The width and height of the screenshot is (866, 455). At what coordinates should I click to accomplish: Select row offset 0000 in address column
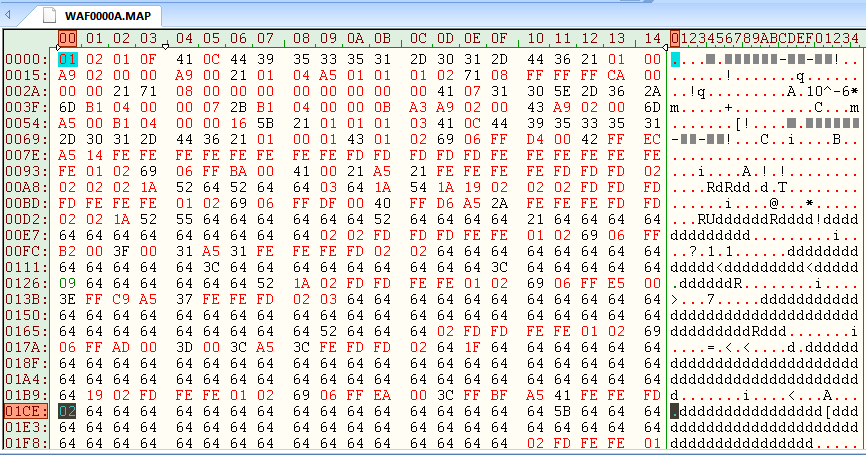point(25,59)
